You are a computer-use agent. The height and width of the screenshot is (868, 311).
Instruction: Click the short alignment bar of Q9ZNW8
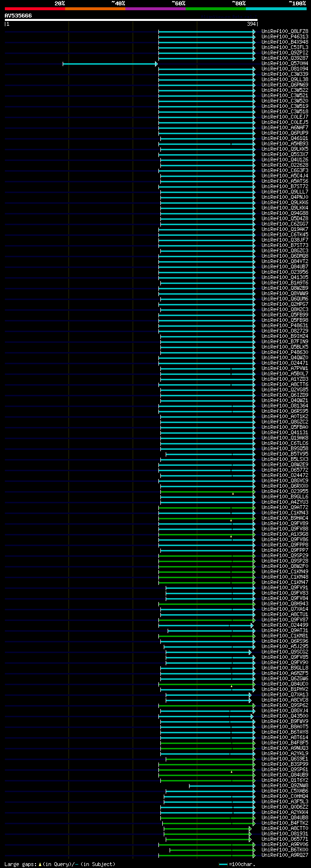point(222,786)
